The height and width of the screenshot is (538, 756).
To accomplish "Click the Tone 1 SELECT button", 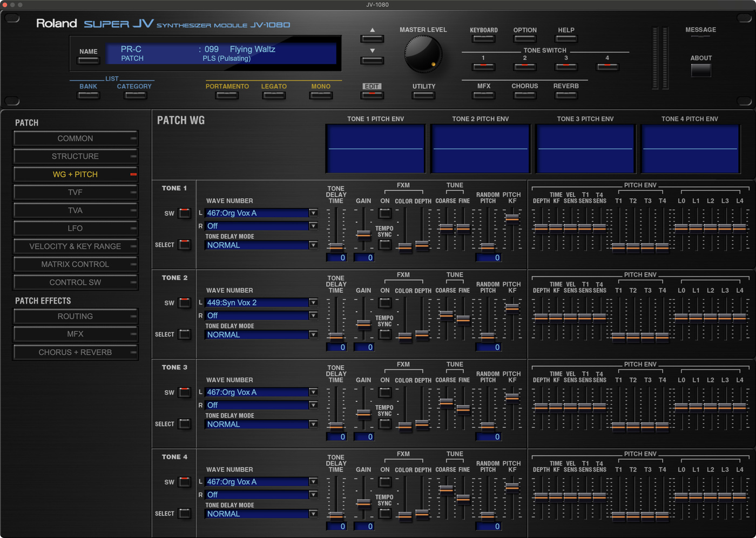I will tap(185, 245).
